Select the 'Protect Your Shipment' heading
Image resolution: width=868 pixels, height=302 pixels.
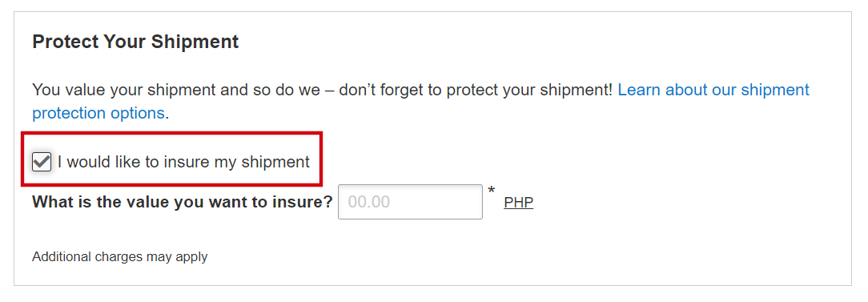(135, 42)
